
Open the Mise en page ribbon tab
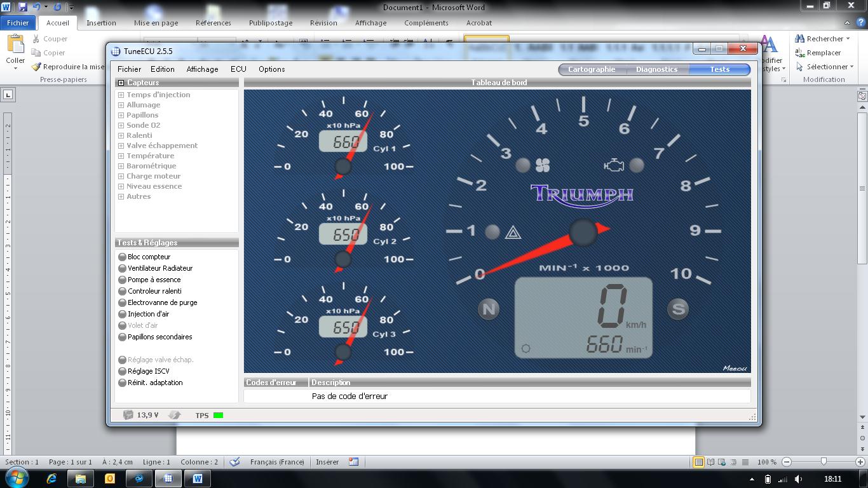[x=156, y=23]
